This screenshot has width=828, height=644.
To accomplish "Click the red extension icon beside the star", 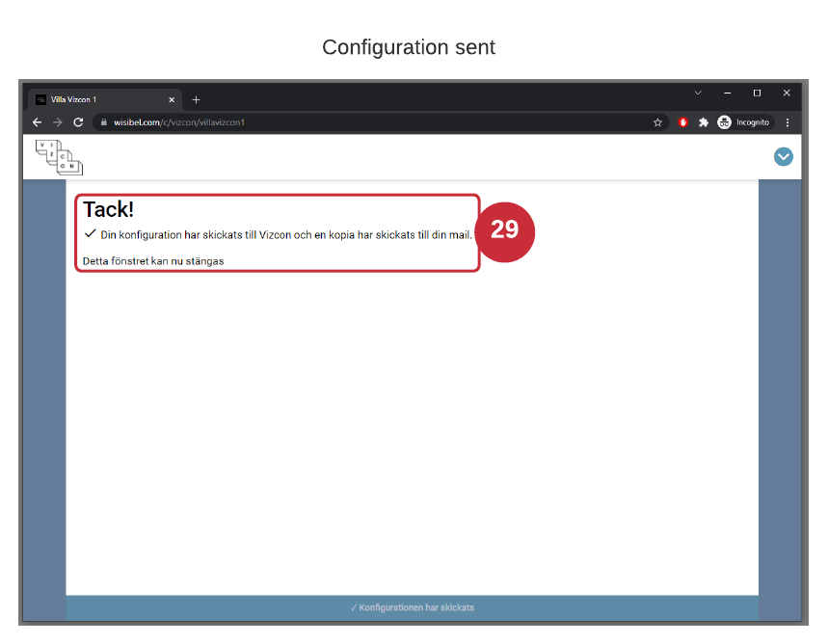I will pos(682,122).
